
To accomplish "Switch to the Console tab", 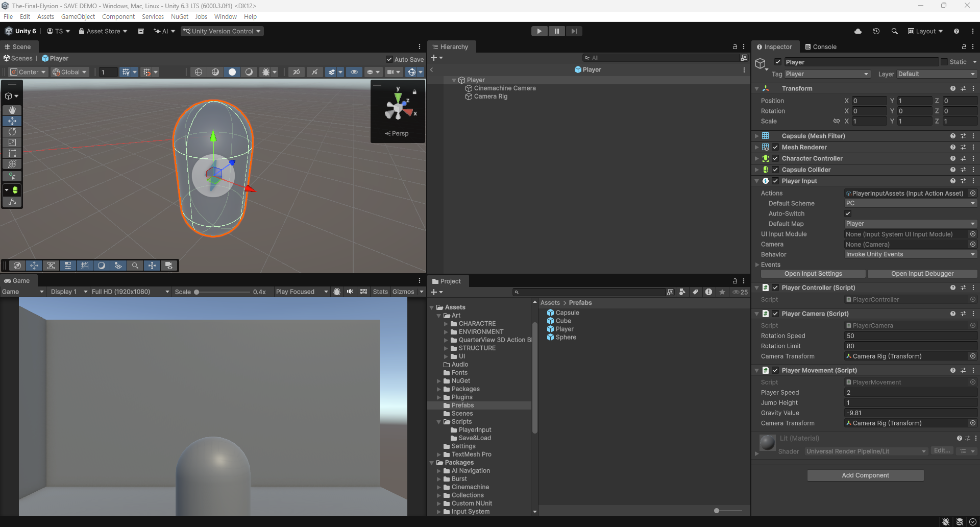I will coord(821,46).
